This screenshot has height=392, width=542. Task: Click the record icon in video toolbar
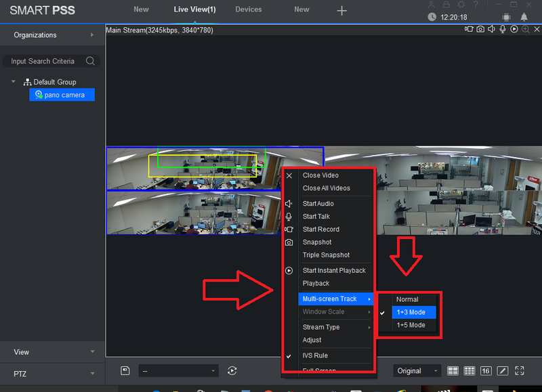tap(469, 29)
